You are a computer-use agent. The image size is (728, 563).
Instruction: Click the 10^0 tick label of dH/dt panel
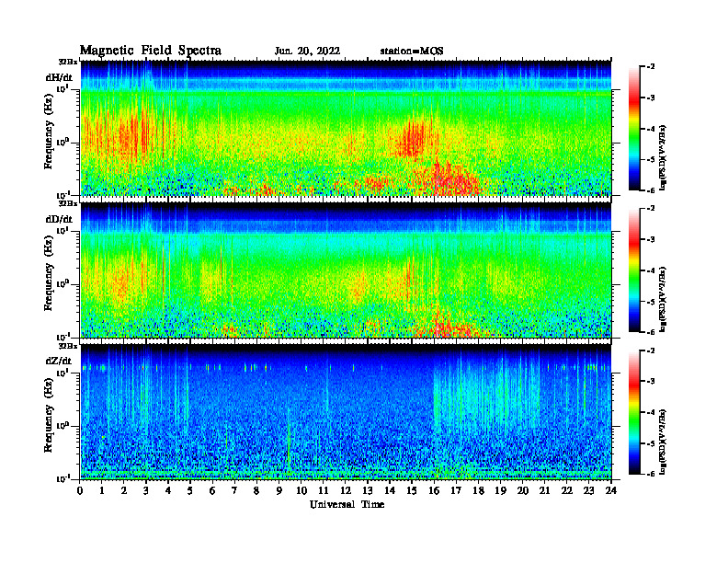point(63,142)
